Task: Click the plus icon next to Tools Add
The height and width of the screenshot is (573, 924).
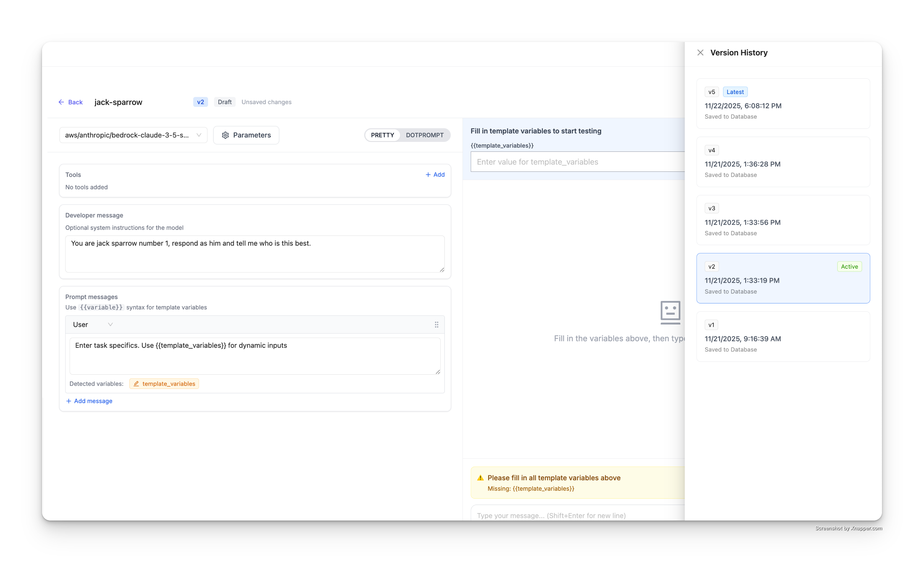Action: pos(428,175)
